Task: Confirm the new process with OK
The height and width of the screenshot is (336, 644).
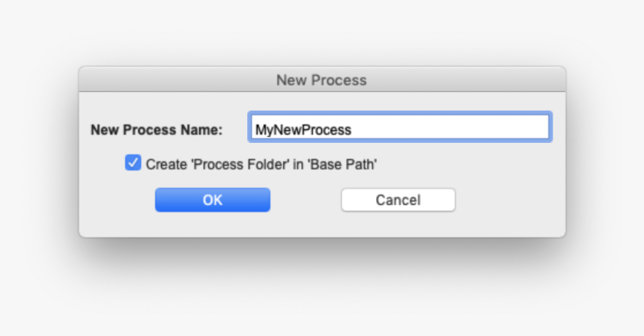Action: (212, 200)
